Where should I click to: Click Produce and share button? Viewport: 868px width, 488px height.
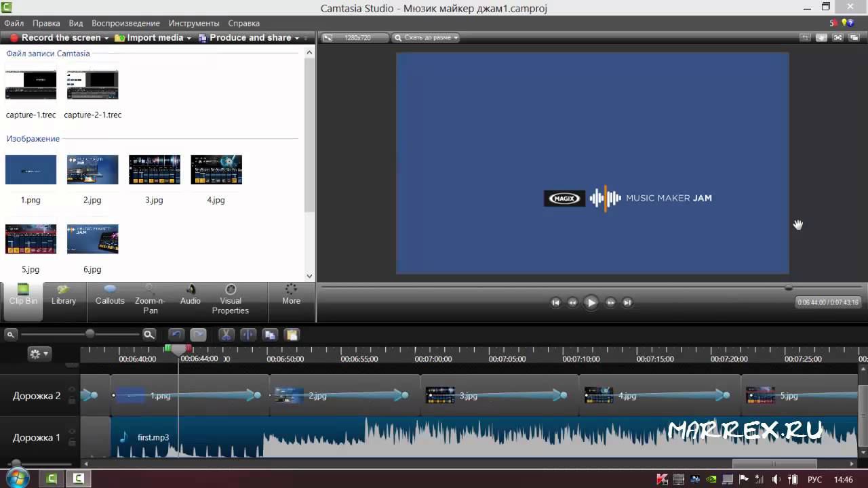pyautogui.click(x=245, y=38)
